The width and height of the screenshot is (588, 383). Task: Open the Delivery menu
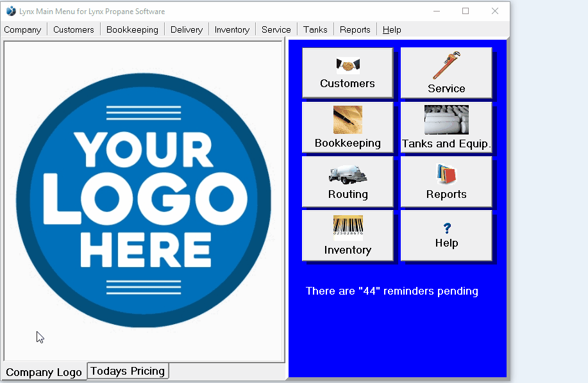click(187, 29)
